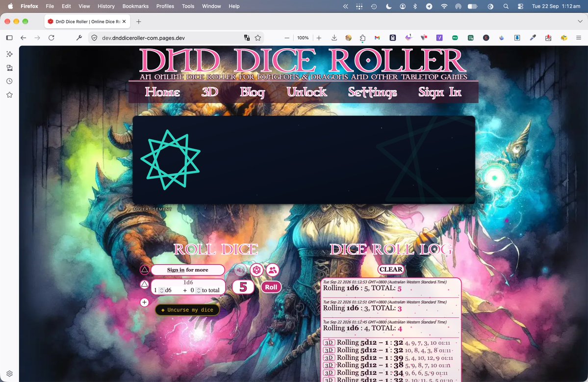
Task: Bookmark this page with the star icon
Action: pyautogui.click(x=258, y=38)
